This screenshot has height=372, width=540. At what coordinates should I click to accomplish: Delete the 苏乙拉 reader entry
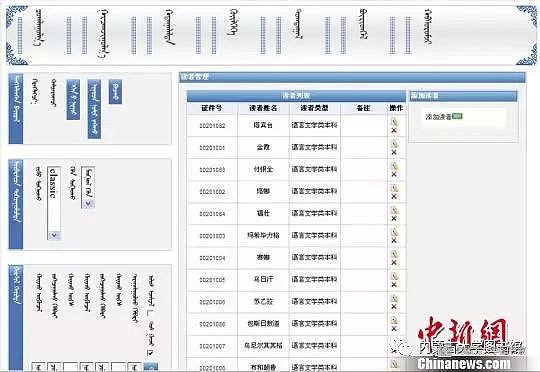[394, 307]
